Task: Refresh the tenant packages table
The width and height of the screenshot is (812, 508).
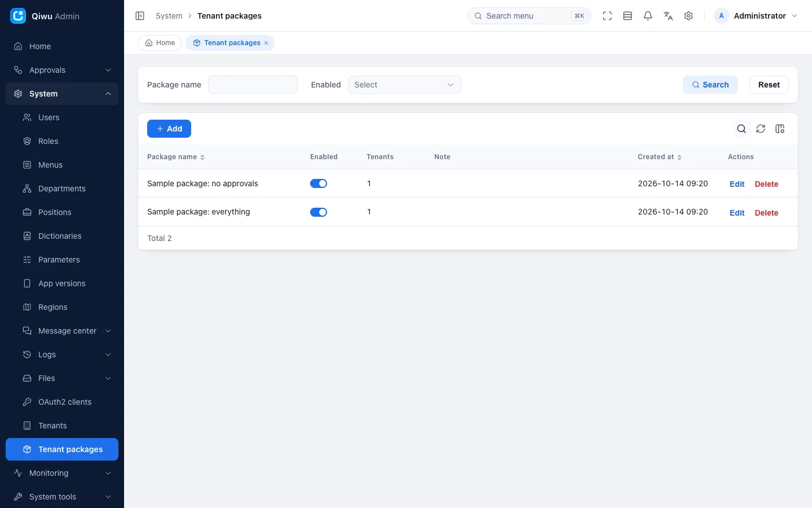Action: click(x=761, y=129)
